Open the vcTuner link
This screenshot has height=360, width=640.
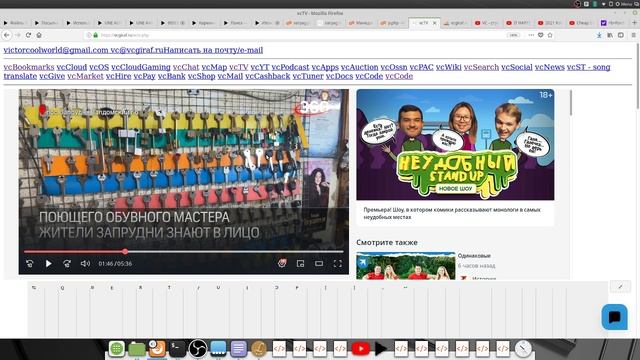pos(308,76)
